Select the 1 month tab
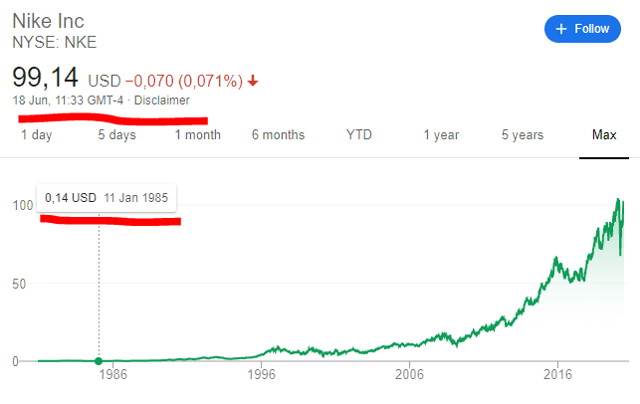 pyautogui.click(x=198, y=135)
